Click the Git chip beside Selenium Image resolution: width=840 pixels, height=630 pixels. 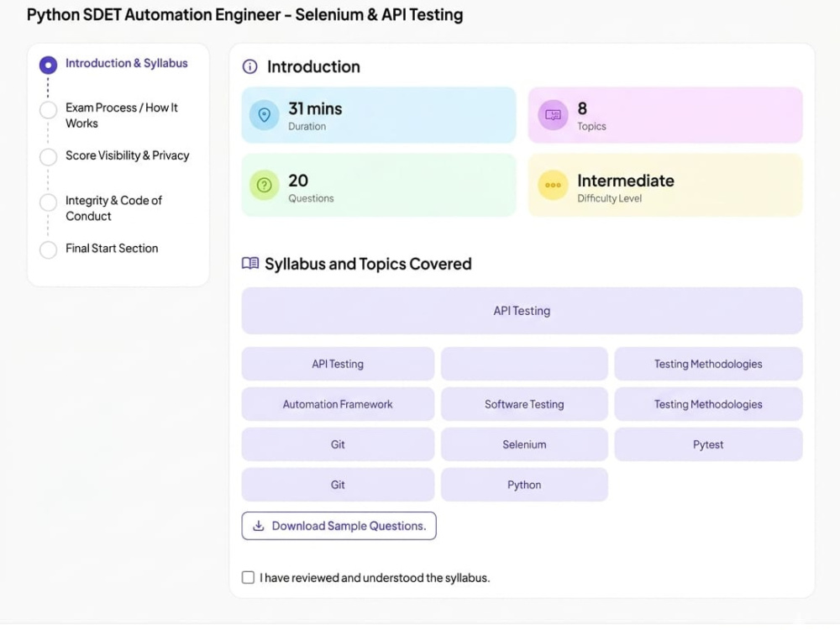338,444
